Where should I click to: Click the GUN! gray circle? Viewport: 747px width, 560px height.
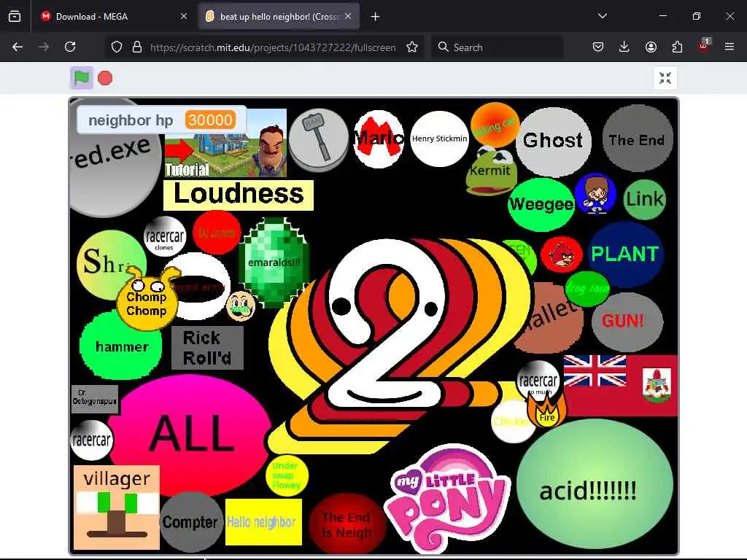pyautogui.click(x=627, y=322)
